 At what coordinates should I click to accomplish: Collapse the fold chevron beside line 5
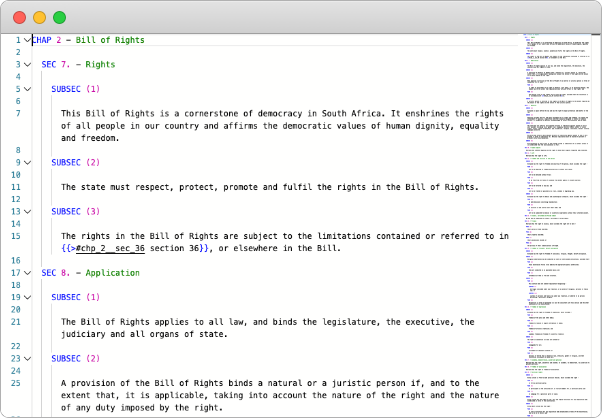[x=27, y=89]
